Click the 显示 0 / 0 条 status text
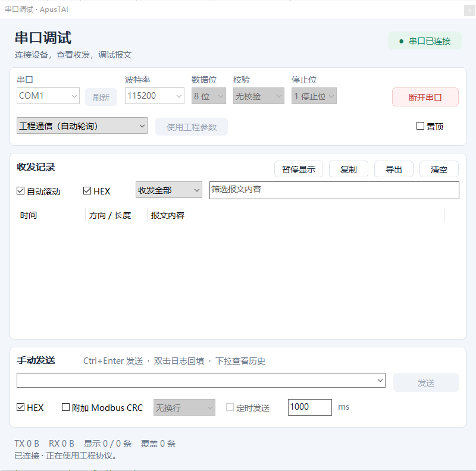 [x=108, y=444]
